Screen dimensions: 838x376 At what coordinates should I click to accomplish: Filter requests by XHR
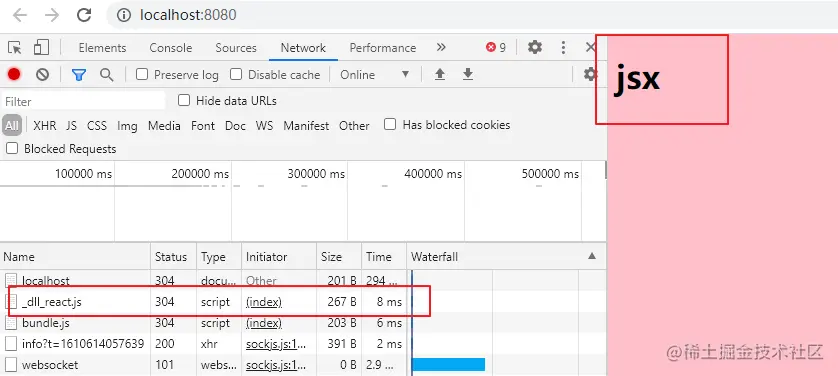click(x=44, y=126)
